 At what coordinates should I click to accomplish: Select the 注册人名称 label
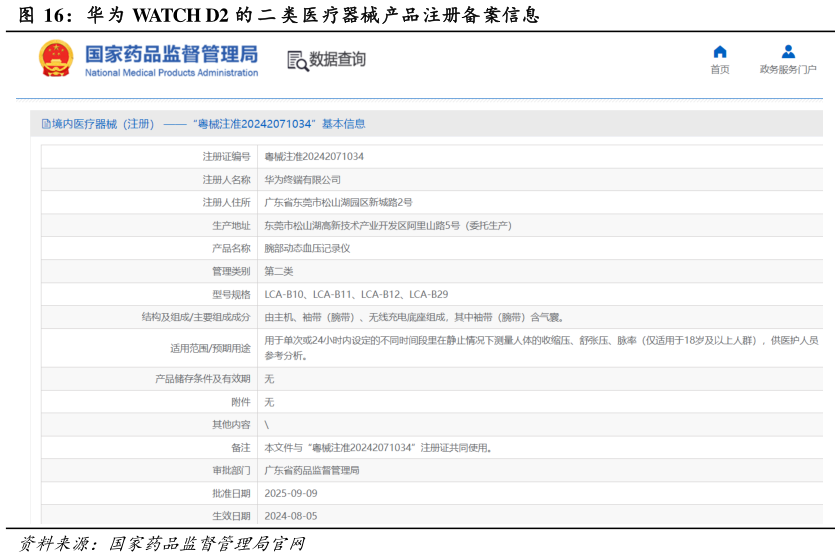[x=226, y=179]
